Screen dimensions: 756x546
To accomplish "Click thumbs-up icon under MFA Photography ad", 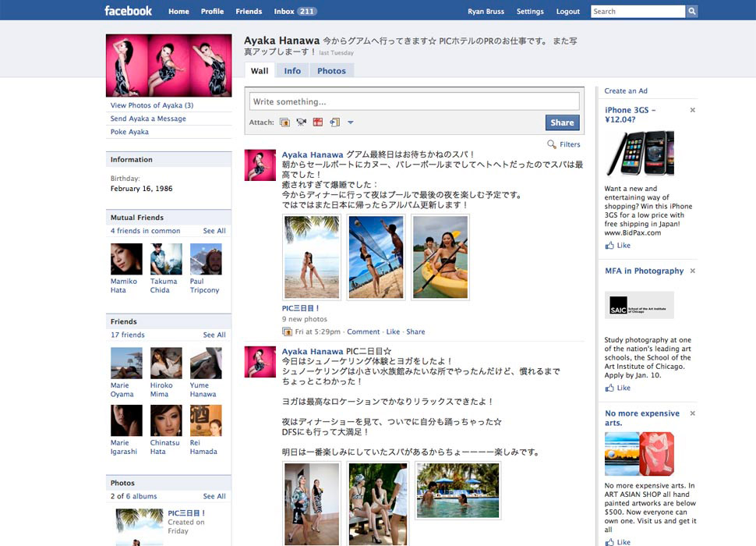I will (610, 388).
